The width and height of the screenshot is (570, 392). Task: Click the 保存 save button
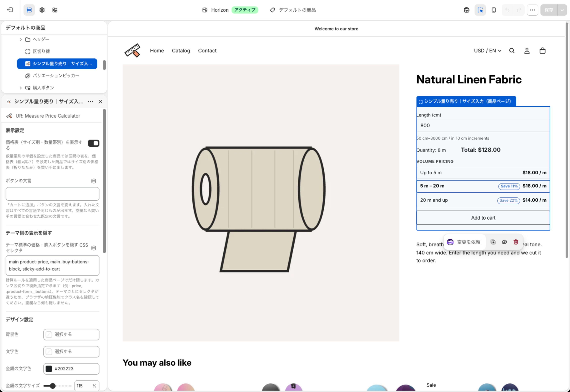pyautogui.click(x=549, y=10)
